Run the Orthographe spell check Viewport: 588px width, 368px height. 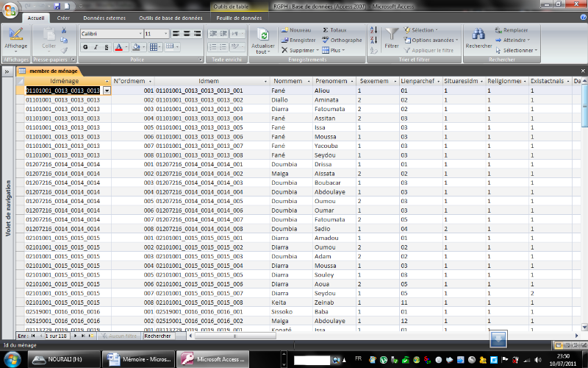click(326, 40)
